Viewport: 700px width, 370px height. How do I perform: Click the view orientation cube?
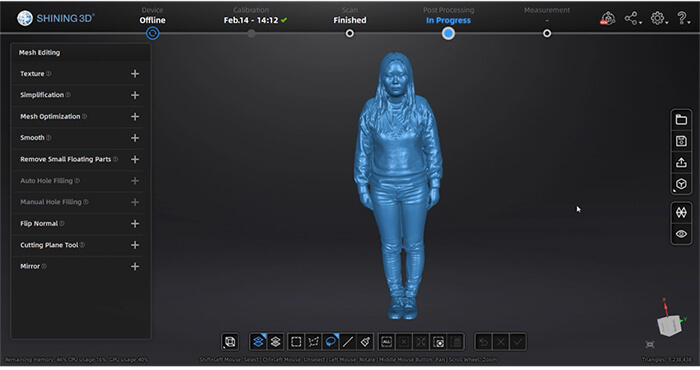670,326
